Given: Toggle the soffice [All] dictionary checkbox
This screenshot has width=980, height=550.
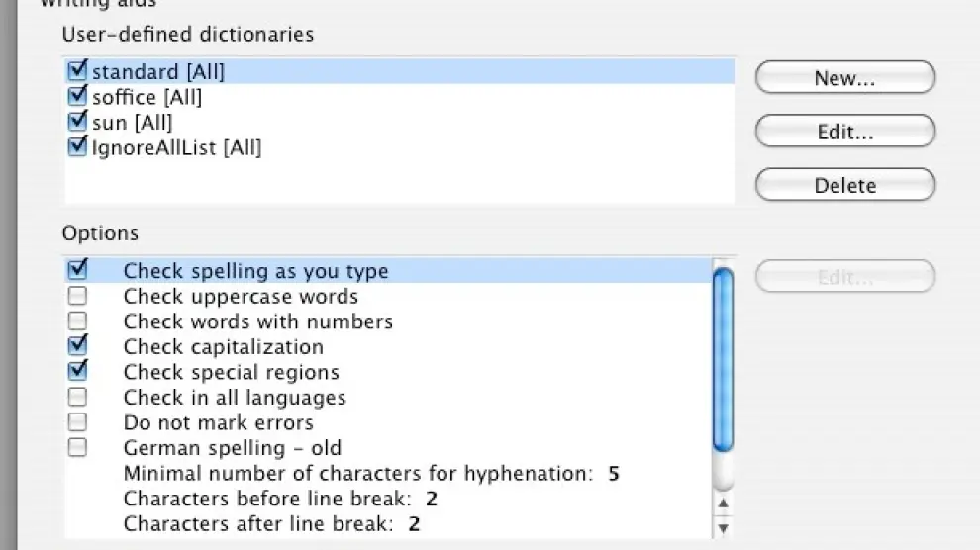Looking at the screenshot, I should 77,97.
